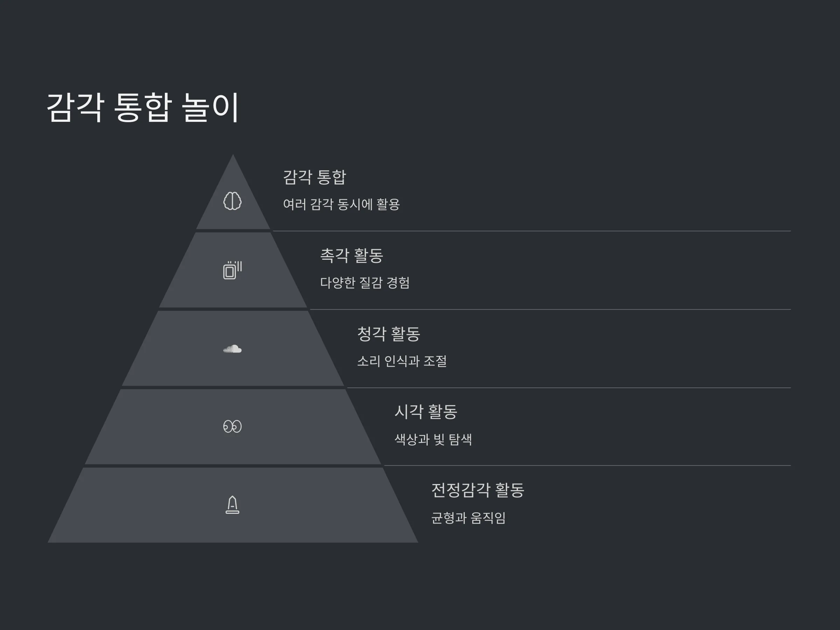Select the description 색상과 빛 탐색

coord(433,439)
